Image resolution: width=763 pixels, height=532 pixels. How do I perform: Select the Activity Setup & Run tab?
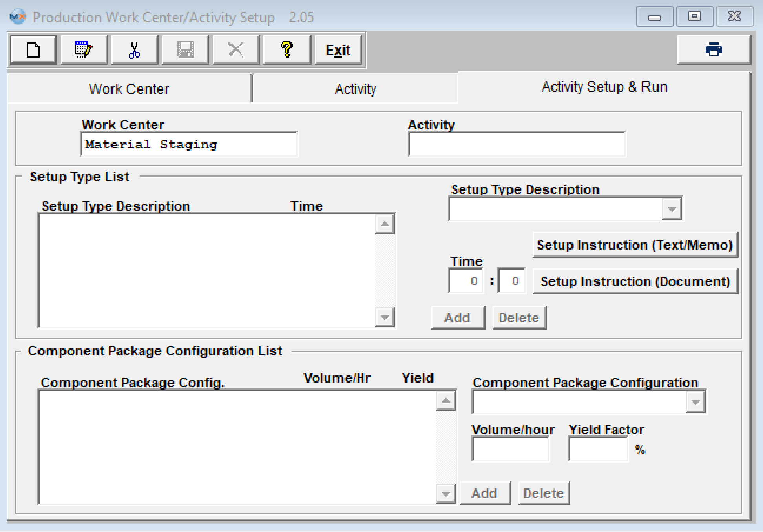click(604, 87)
